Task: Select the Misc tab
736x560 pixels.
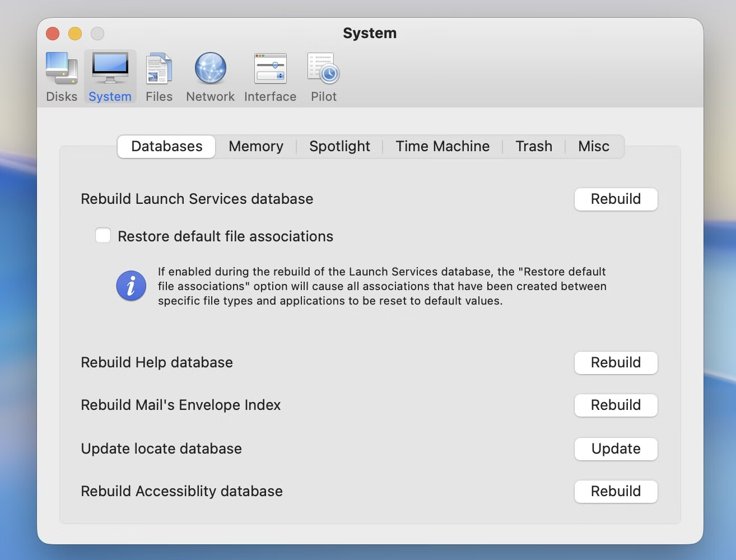Action: point(593,146)
